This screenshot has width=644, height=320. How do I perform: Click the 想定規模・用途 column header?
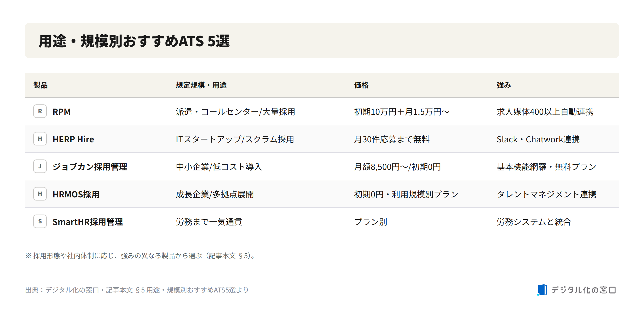(x=201, y=85)
